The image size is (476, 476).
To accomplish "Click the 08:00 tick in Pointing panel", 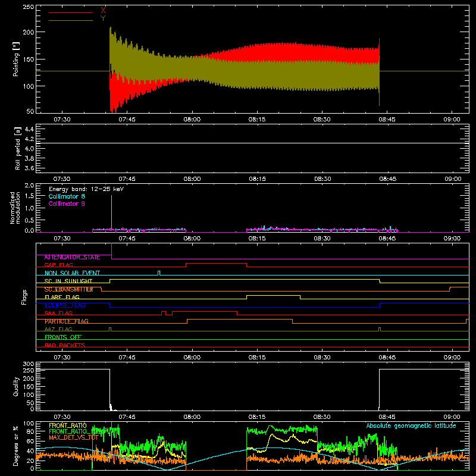I will pos(192,120).
